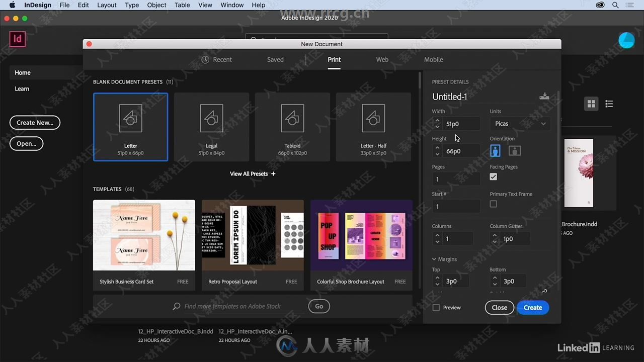Open Stylish Business Card Set template
This screenshot has width=644, height=362.
(x=144, y=245)
